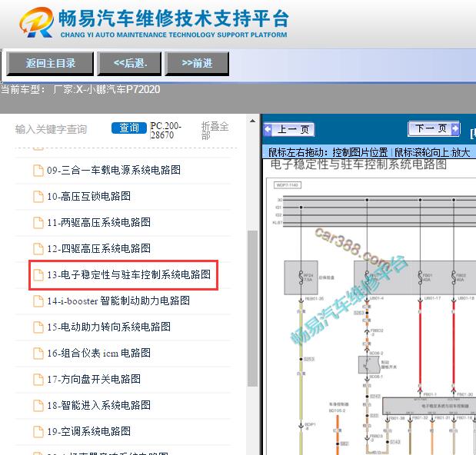Image resolution: width=476 pixels, height=455 pixels.
Task: Open 16-组合仪表 icm 电路图
Action: (x=99, y=353)
